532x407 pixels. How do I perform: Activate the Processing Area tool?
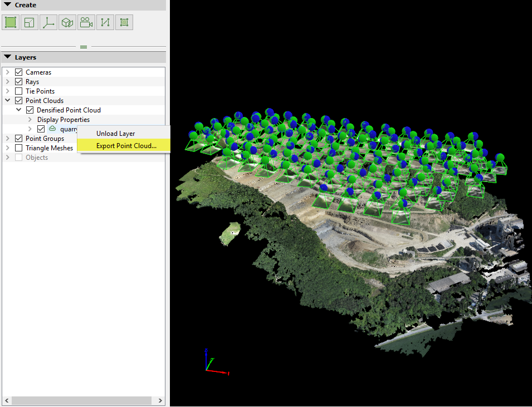(124, 22)
